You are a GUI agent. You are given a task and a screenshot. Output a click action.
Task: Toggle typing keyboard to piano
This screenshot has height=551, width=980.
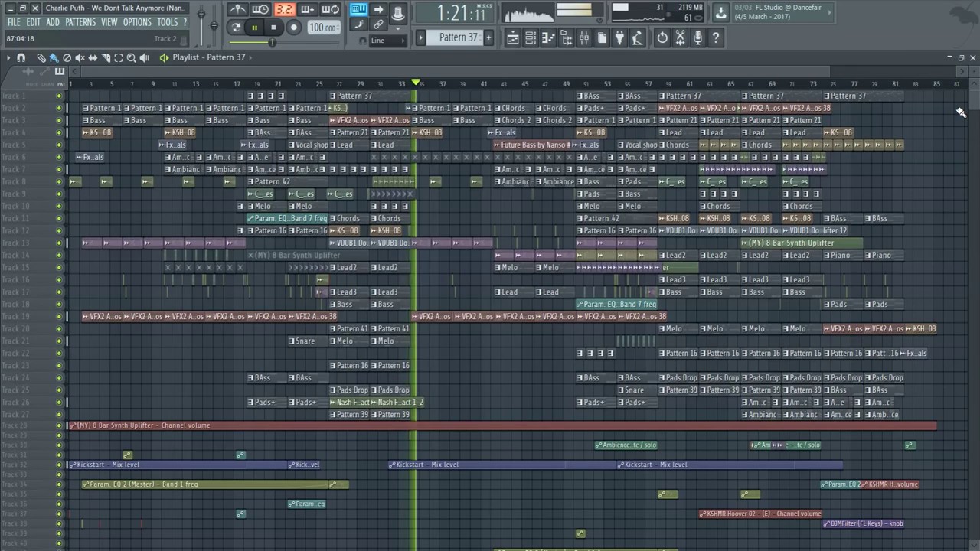(x=358, y=9)
